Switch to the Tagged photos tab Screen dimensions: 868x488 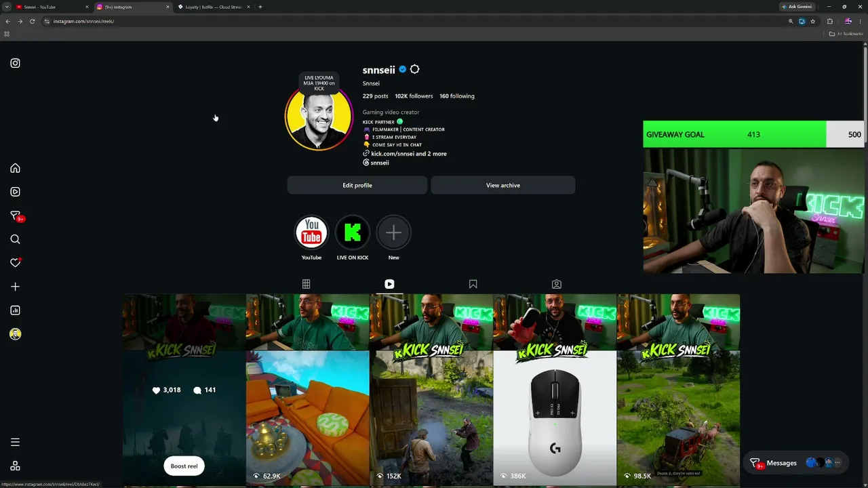tap(557, 284)
